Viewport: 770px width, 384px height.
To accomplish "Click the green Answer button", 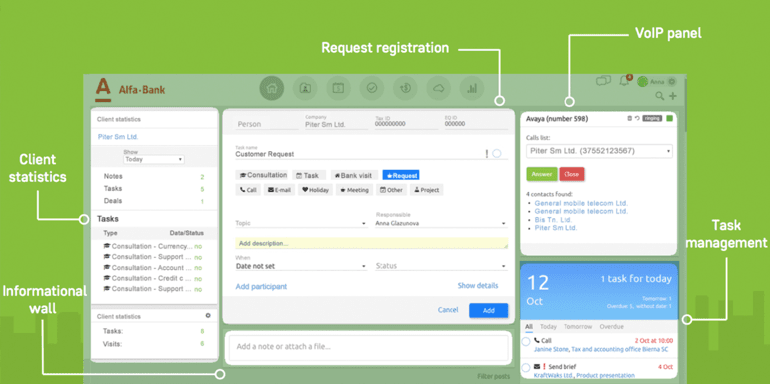I will [x=542, y=174].
